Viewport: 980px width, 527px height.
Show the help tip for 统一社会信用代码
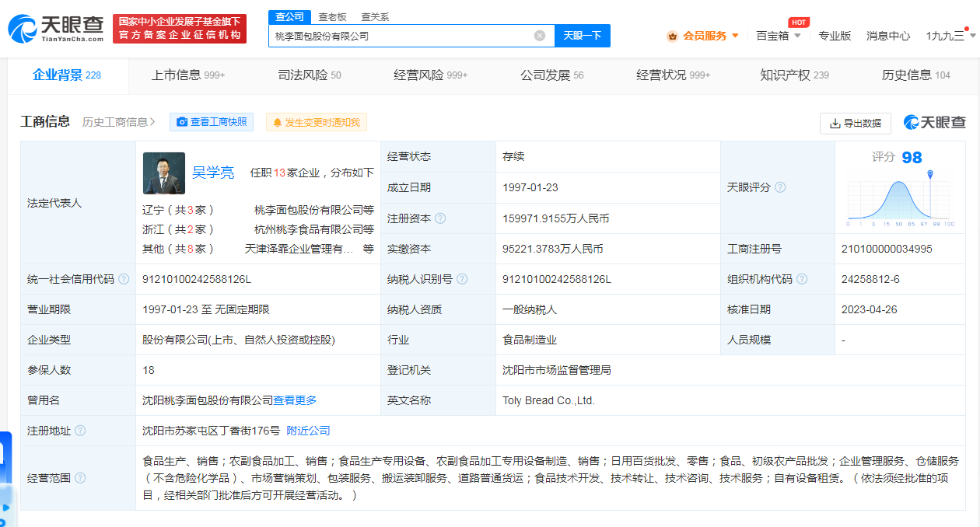[x=124, y=279]
